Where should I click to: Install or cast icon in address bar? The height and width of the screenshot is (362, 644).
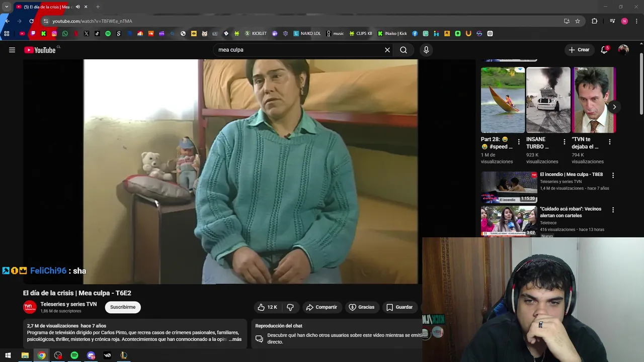(x=567, y=21)
